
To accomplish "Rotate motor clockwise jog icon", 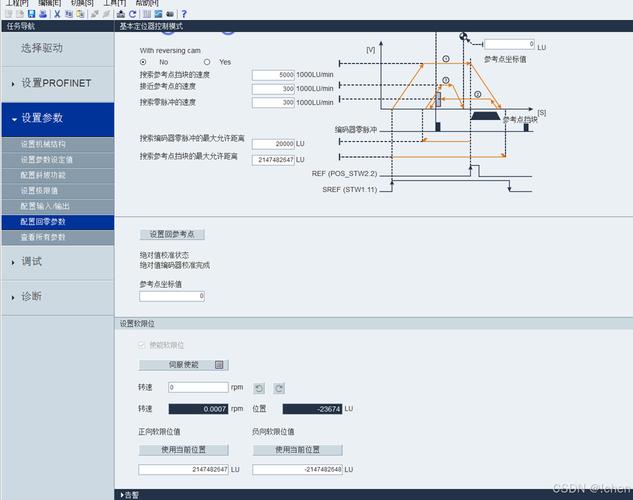I will 279,389.
